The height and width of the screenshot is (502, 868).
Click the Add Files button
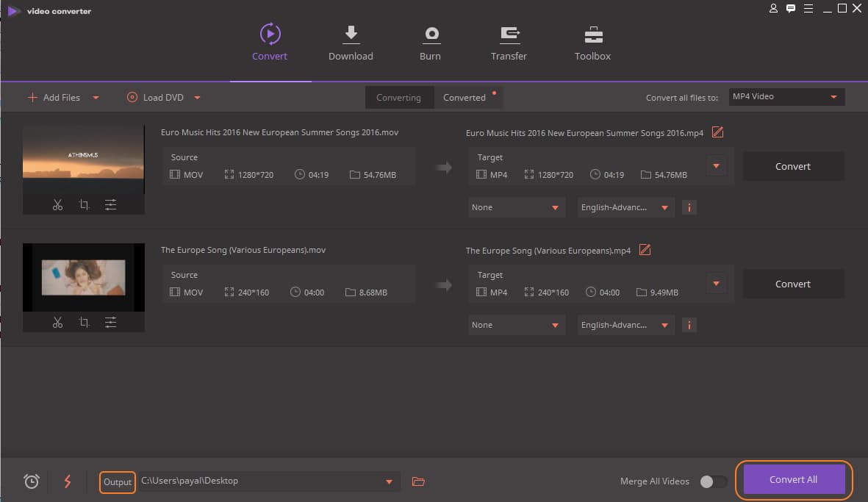coord(53,98)
